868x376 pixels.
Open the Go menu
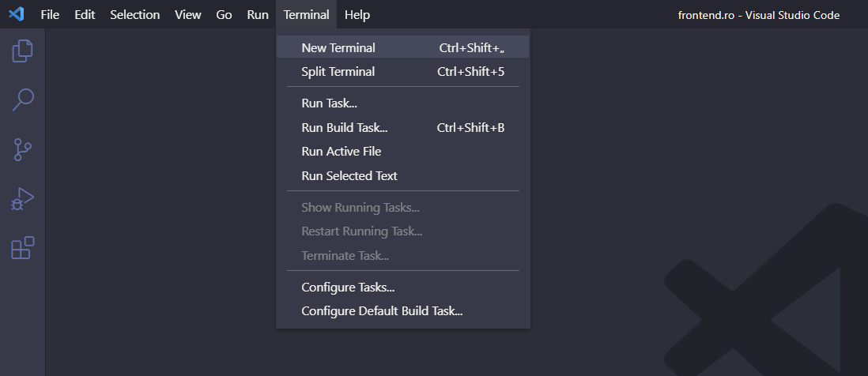tap(224, 15)
